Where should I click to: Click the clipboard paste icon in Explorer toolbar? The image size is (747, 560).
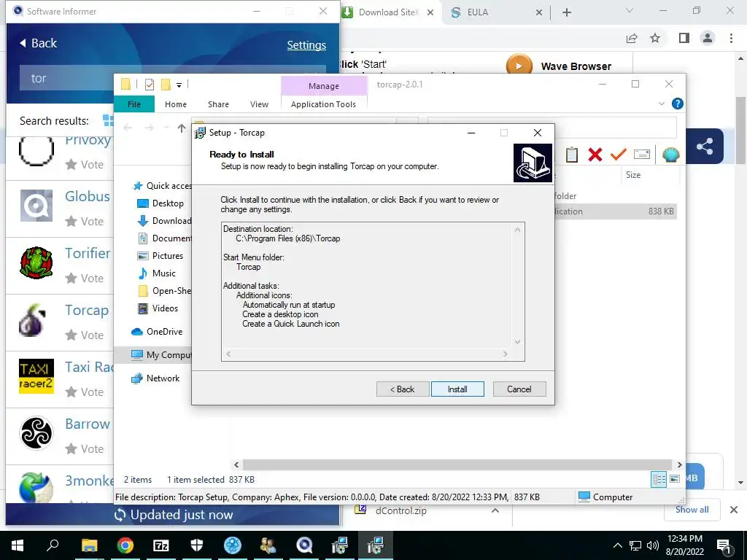(x=572, y=155)
